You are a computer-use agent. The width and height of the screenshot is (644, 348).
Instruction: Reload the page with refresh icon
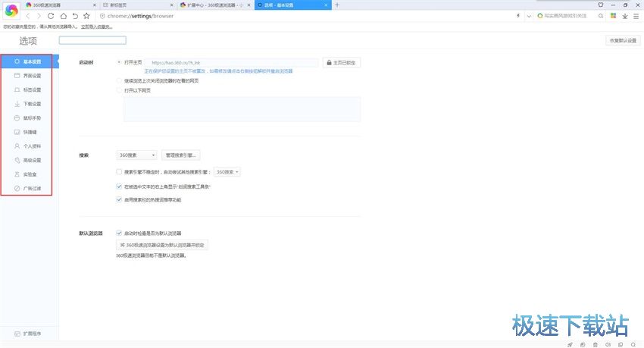click(x=51, y=16)
